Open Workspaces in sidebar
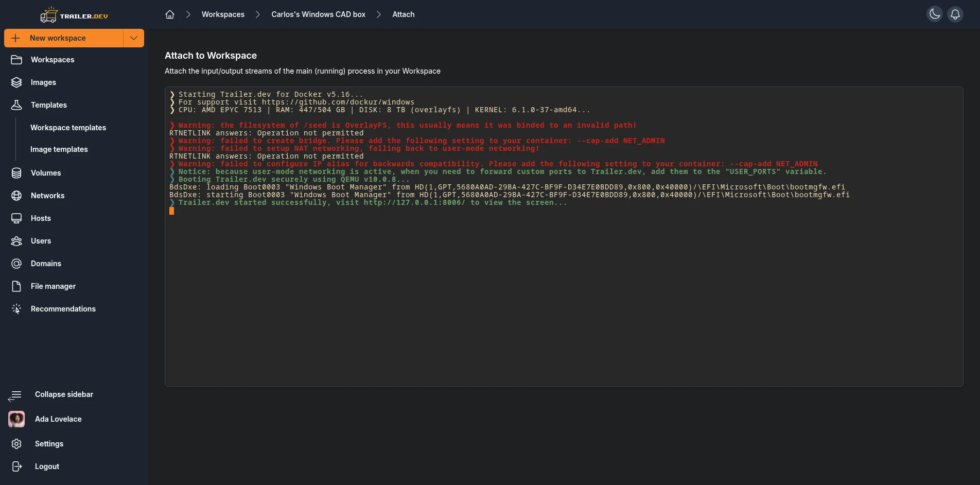The image size is (980, 485). (52, 60)
